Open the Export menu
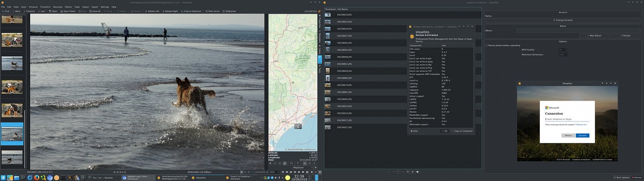The width and height of the screenshot is (644, 181). pos(95,7)
